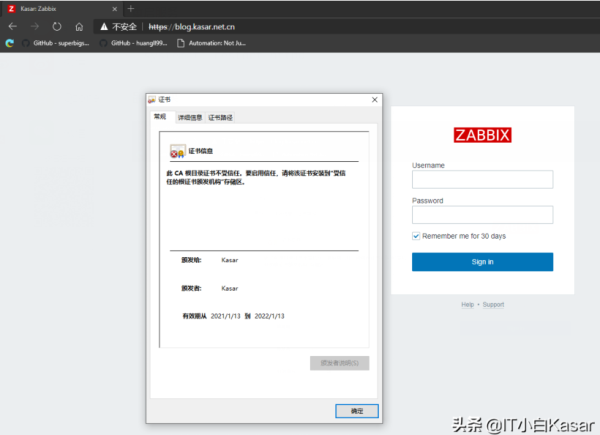Click the blue Sign in button

click(482, 262)
